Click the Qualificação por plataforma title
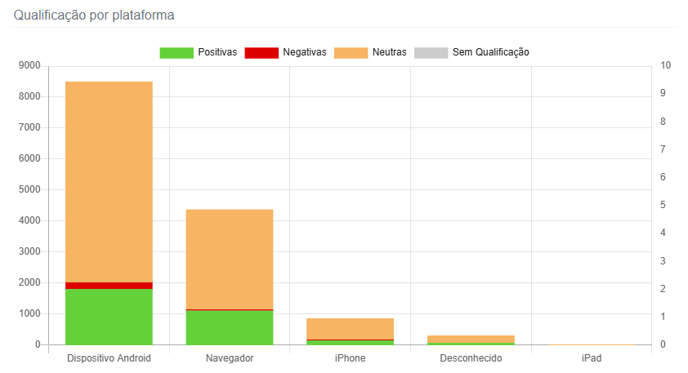The height and width of the screenshot is (373, 688). coord(94,15)
